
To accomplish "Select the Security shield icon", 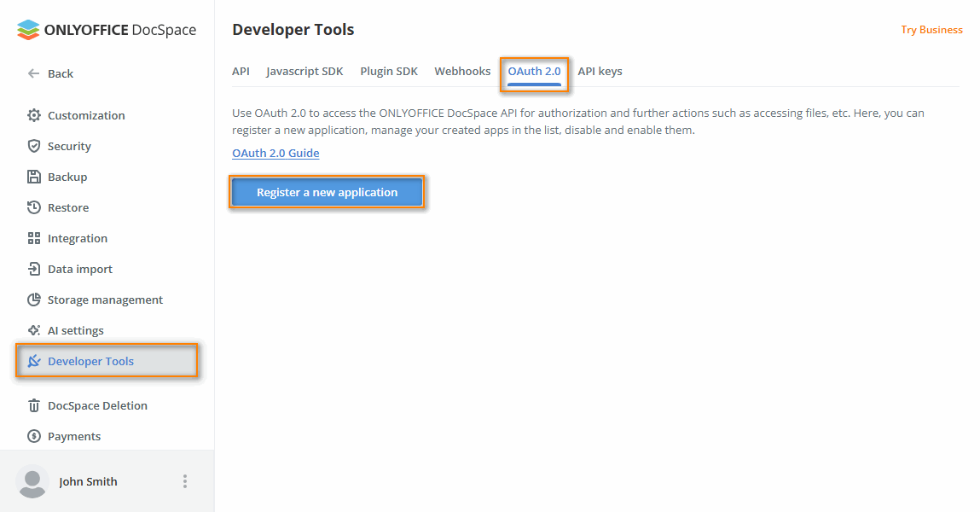I will click(x=32, y=146).
